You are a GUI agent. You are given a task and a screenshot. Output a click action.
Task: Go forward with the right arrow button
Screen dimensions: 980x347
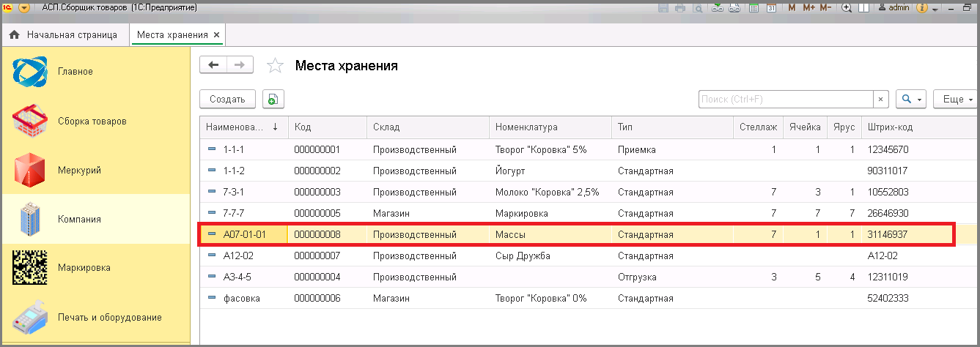pyautogui.click(x=240, y=65)
